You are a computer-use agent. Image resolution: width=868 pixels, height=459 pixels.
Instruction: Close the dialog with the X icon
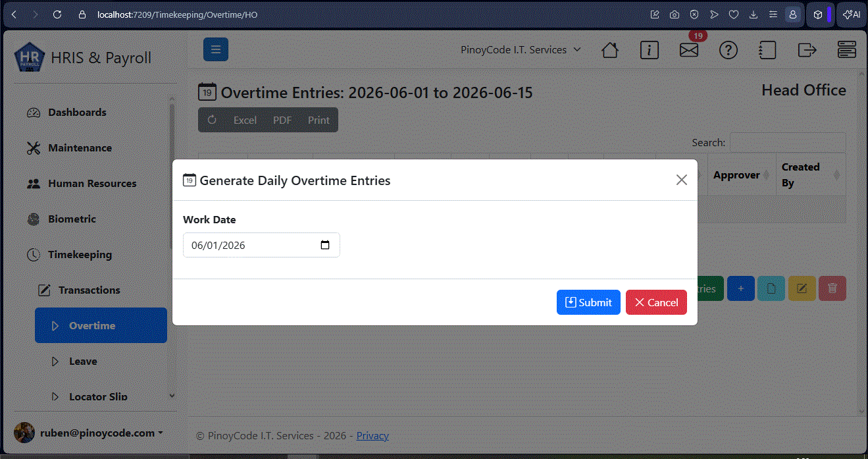click(x=682, y=180)
